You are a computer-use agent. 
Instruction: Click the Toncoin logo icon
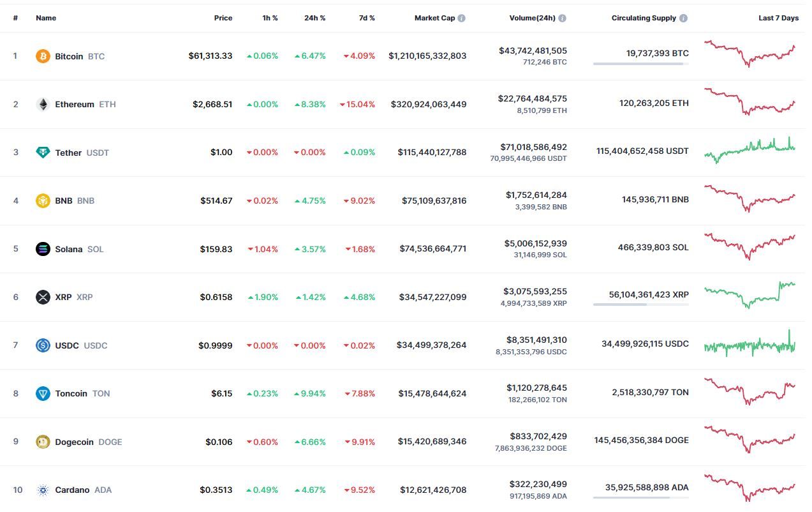coord(43,393)
